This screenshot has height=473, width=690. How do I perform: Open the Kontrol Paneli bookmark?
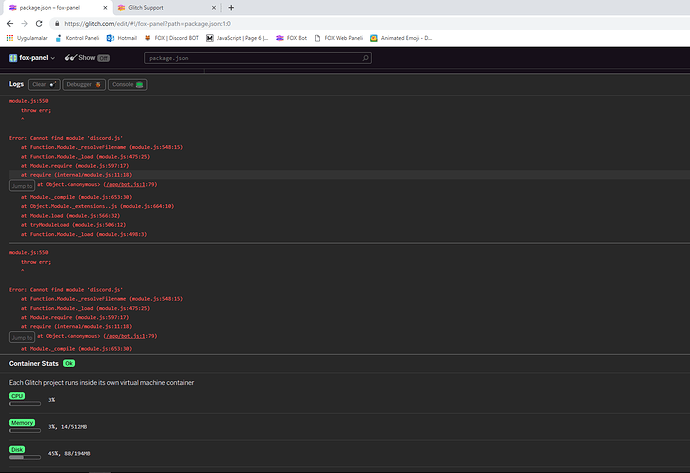tap(77, 38)
